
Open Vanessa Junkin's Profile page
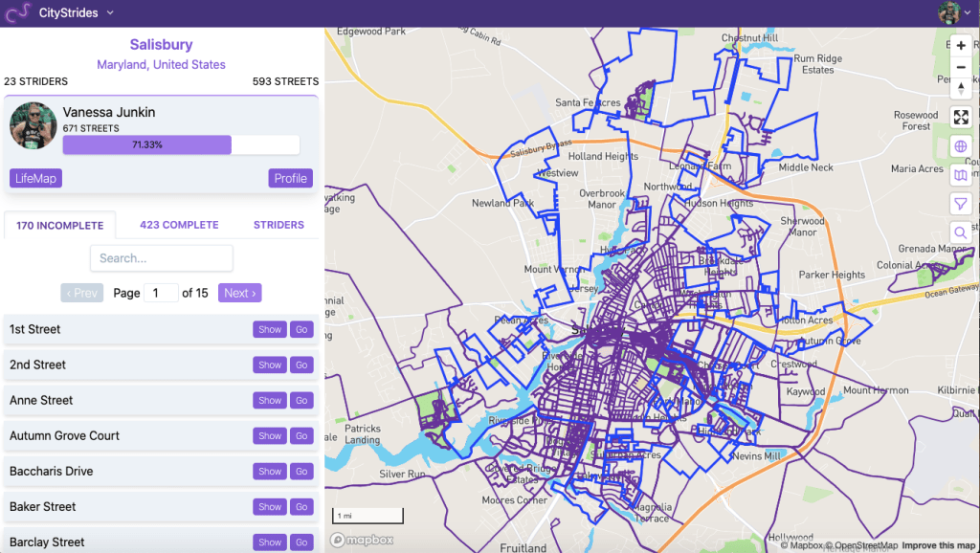click(290, 178)
